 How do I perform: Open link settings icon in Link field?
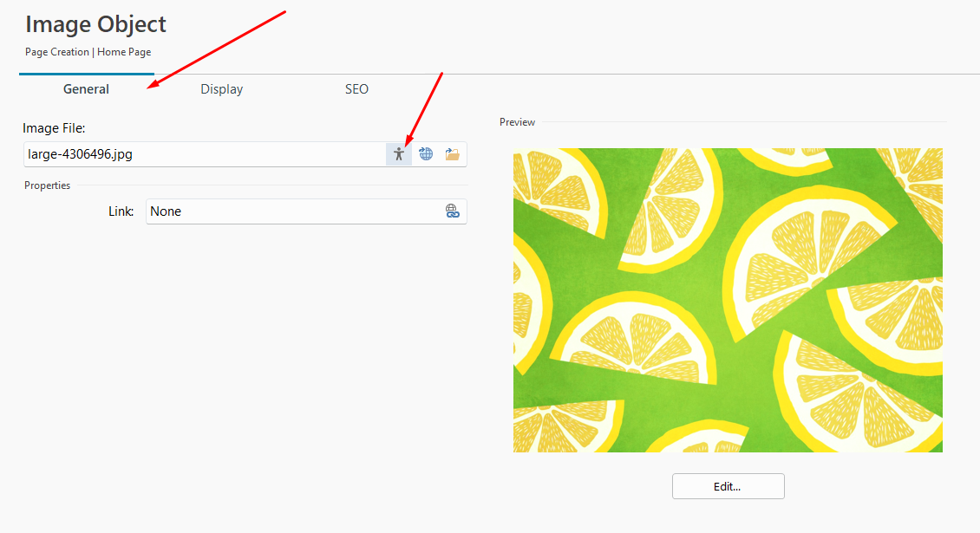tap(453, 211)
